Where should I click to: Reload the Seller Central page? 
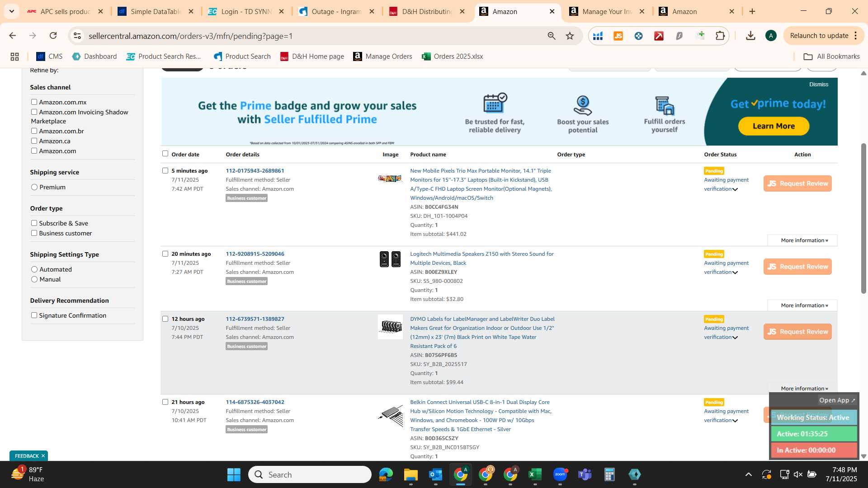pos(53,36)
